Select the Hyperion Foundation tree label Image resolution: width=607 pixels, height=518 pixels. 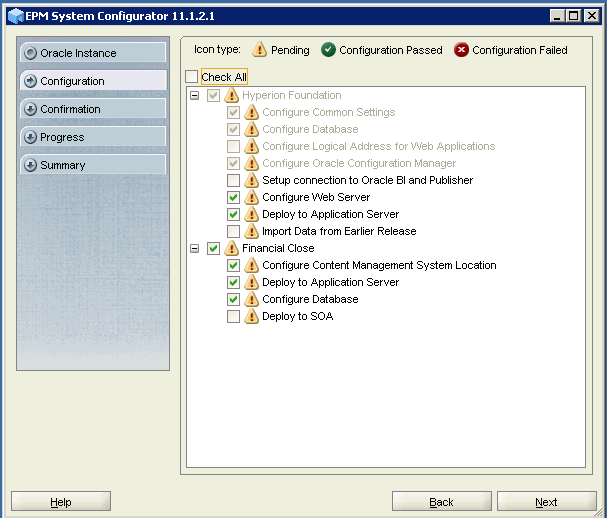291,95
